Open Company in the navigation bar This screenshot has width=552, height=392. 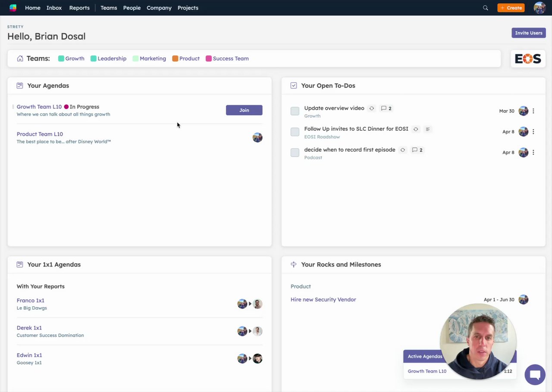click(x=159, y=8)
